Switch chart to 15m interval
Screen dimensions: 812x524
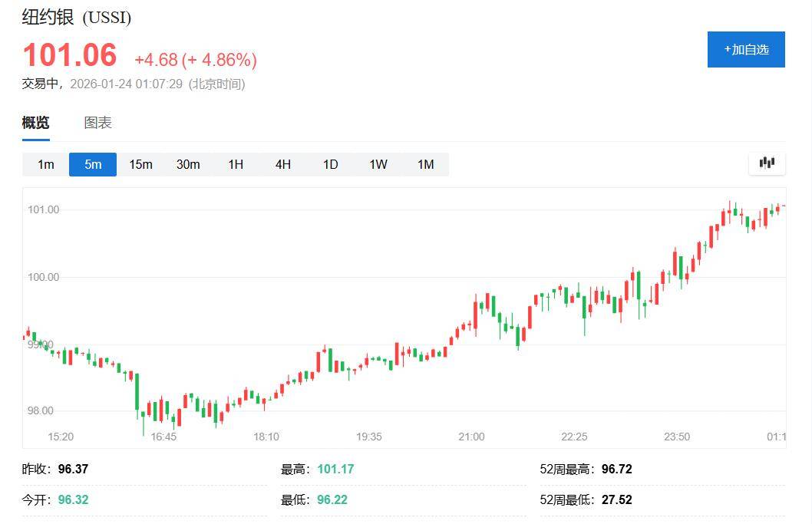[140, 164]
